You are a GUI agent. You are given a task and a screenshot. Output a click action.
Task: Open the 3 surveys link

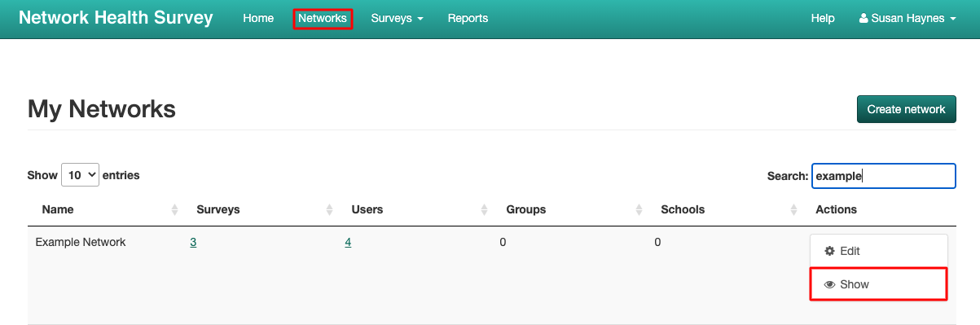[193, 242]
